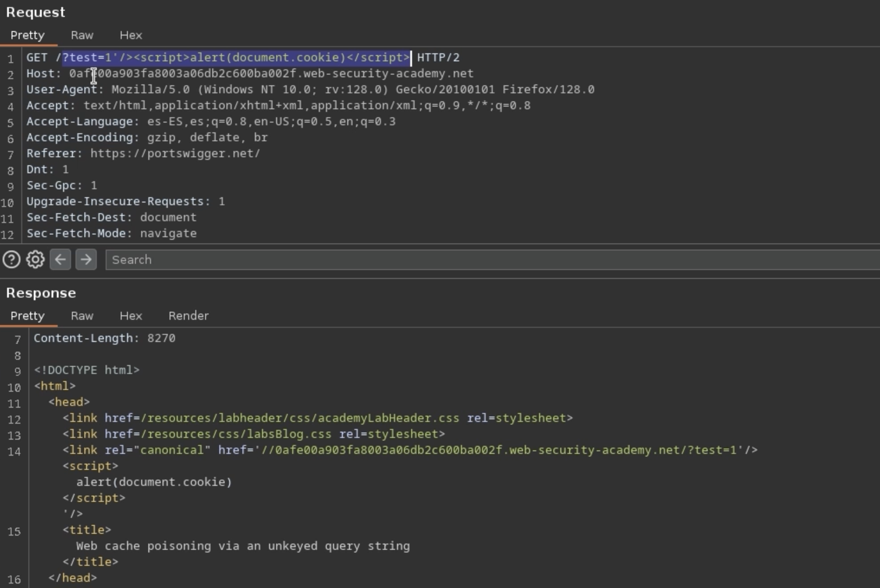This screenshot has height=588, width=880.
Task: Open the response Render tab
Action: tap(188, 316)
